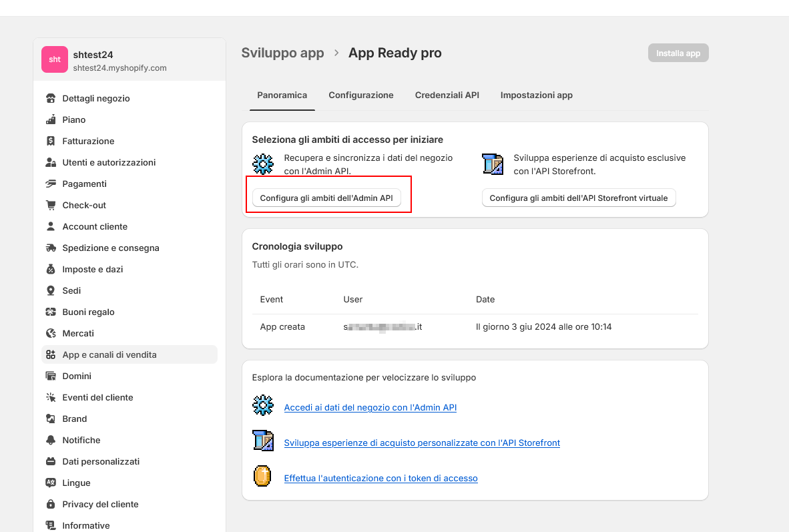The image size is (789, 532).
Task: Select App e canali di vendita
Action: click(x=129, y=355)
